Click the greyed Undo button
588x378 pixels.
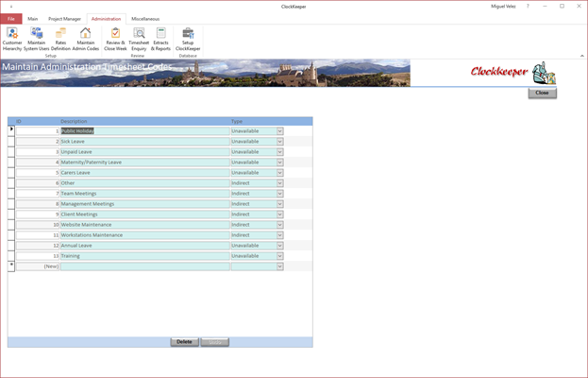(215, 342)
